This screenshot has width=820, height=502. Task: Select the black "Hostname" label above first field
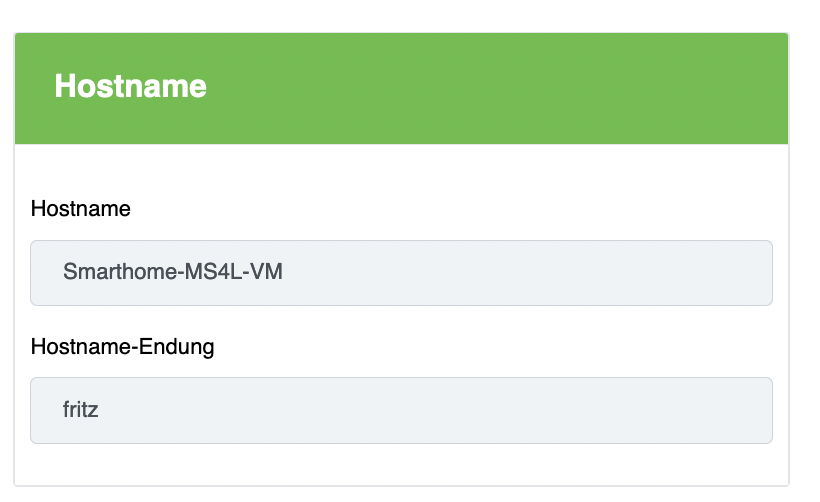point(81,209)
